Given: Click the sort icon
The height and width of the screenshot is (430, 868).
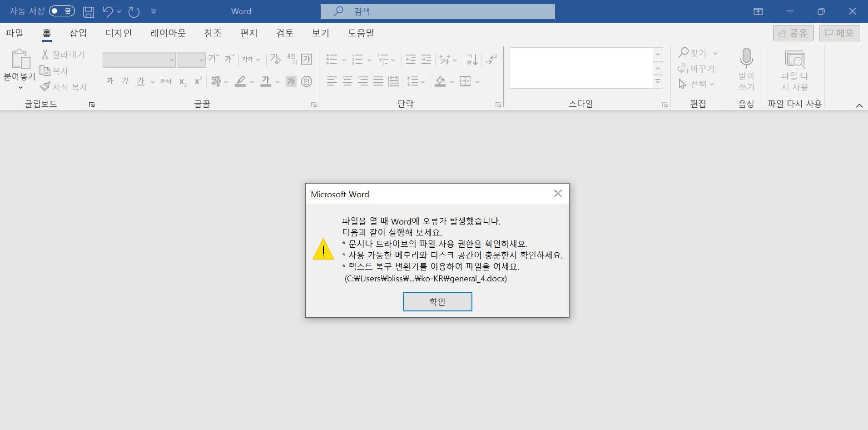Looking at the screenshot, I should [x=472, y=59].
